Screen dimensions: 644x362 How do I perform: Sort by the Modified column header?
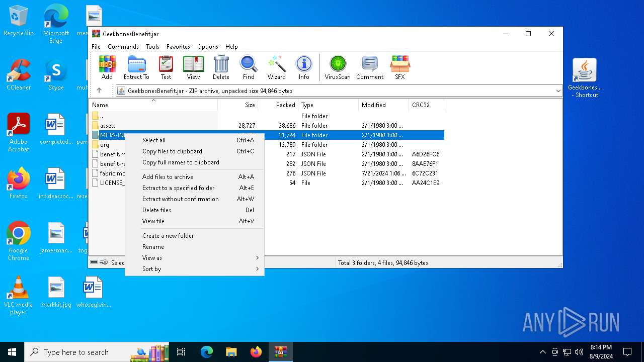pyautogui.click(x=384, y=105)
